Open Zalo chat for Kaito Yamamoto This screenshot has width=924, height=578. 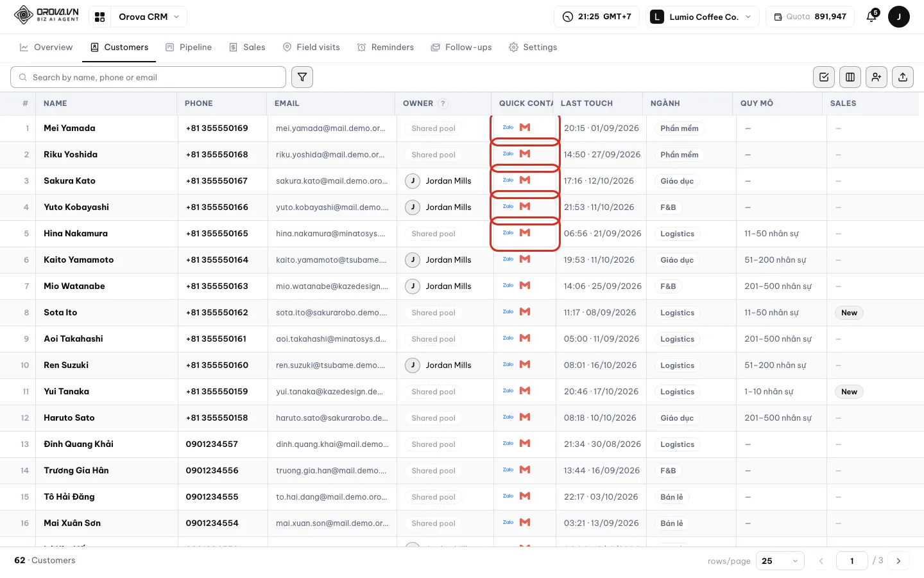click(x=508, y=259)
